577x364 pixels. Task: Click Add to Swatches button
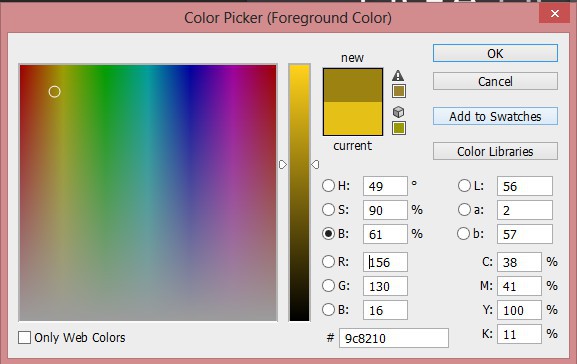pos(495,116)
